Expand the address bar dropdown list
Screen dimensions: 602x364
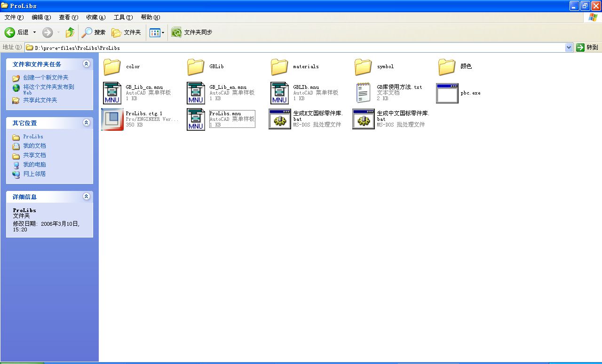click(569, 47)
